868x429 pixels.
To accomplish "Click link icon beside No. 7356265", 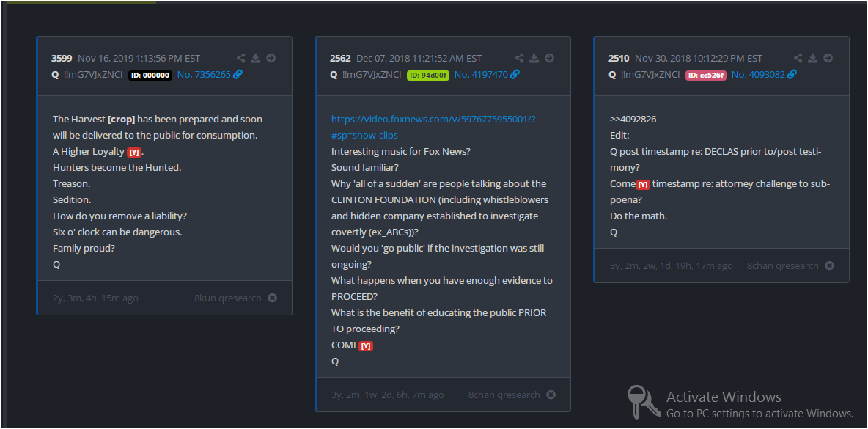I will 238,74.
